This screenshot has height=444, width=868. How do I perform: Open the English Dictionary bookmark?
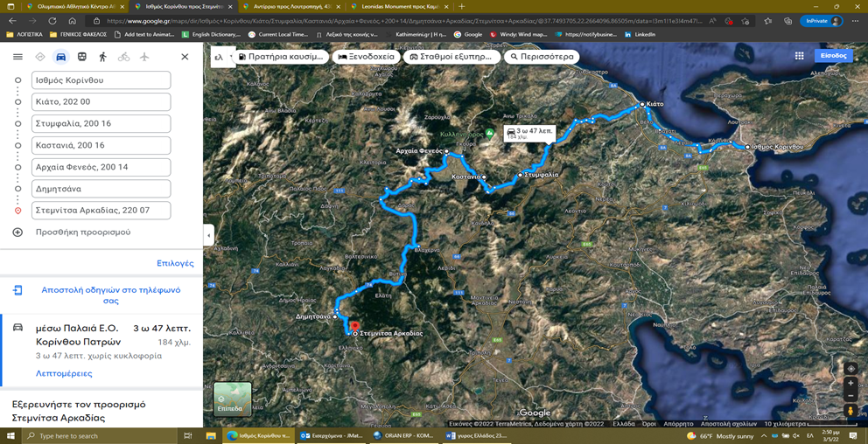(x=212, y=34)
